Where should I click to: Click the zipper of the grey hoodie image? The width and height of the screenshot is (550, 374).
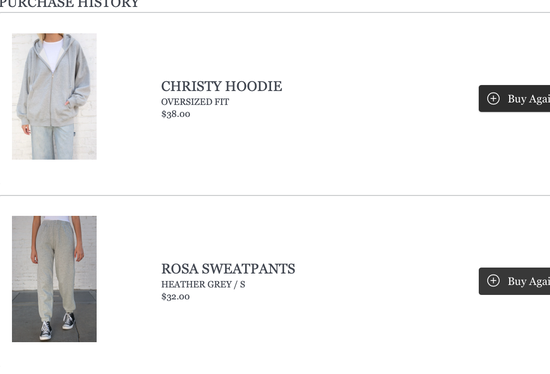(x=52, y=96)
